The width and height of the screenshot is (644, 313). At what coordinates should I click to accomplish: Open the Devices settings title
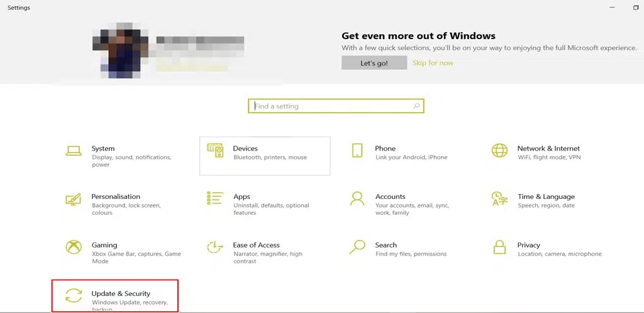245,149
